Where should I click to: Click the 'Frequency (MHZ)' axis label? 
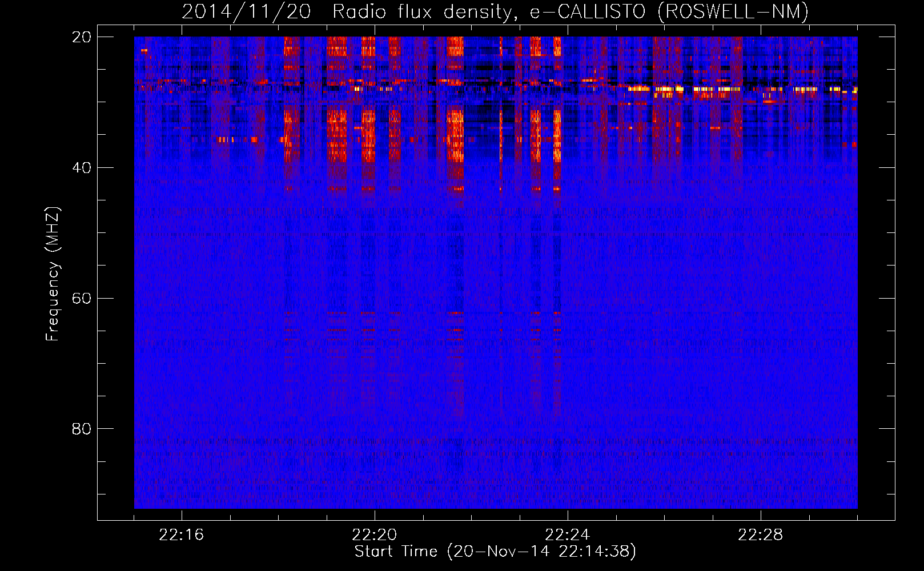53,275
